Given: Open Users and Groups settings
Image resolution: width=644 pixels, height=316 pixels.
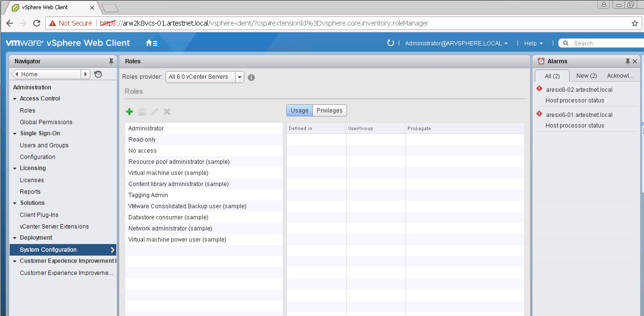Looking at the screenshot, I should (x=44, y=145).
